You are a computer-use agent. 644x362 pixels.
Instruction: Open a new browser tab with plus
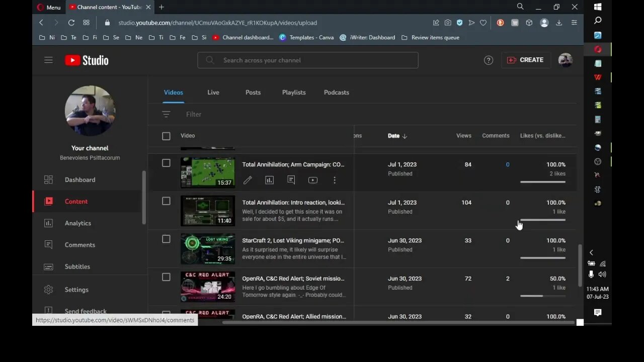click(x=162, y=7)
